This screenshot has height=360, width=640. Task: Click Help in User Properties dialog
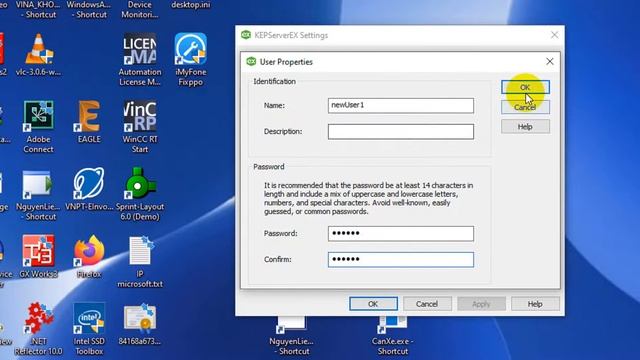pyautogui.click(x=525, y=127)
